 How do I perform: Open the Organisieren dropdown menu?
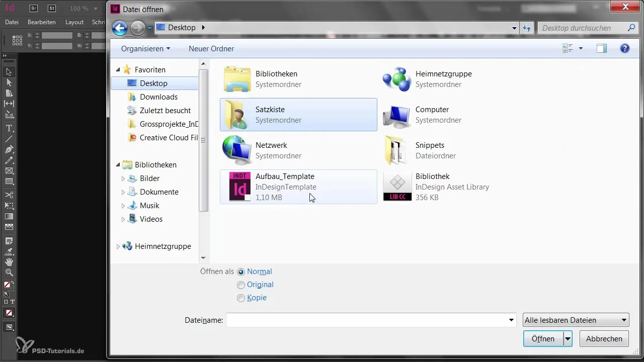145,49
